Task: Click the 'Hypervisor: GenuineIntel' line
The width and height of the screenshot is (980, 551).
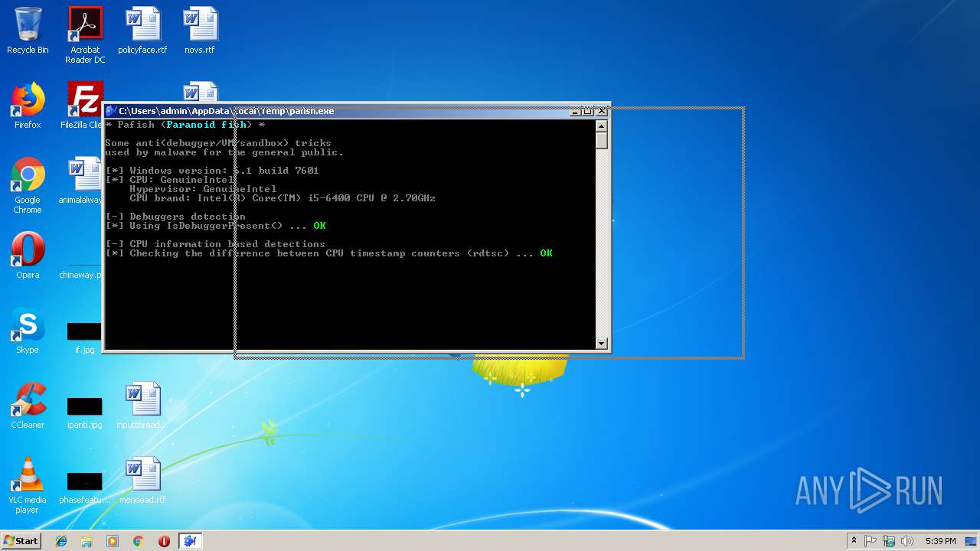Action: click(x=203, y=189)
